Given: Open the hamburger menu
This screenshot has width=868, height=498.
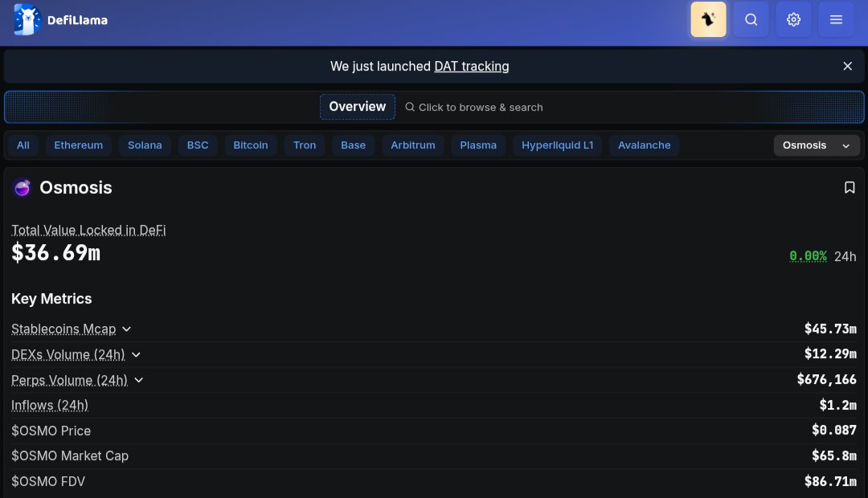Looking at the screenshot, I should [836, 19].
